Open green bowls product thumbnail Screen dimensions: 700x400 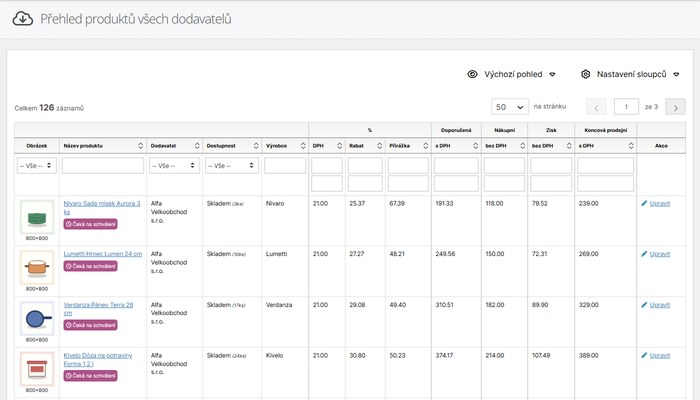coord(37,217)
